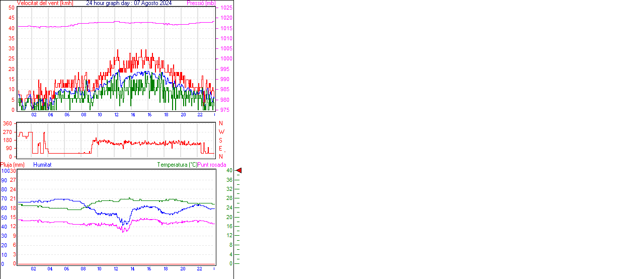Screen dimensions: 644x279
Task: Click the 100 value on the humidity axis
Action: [5, 171]
